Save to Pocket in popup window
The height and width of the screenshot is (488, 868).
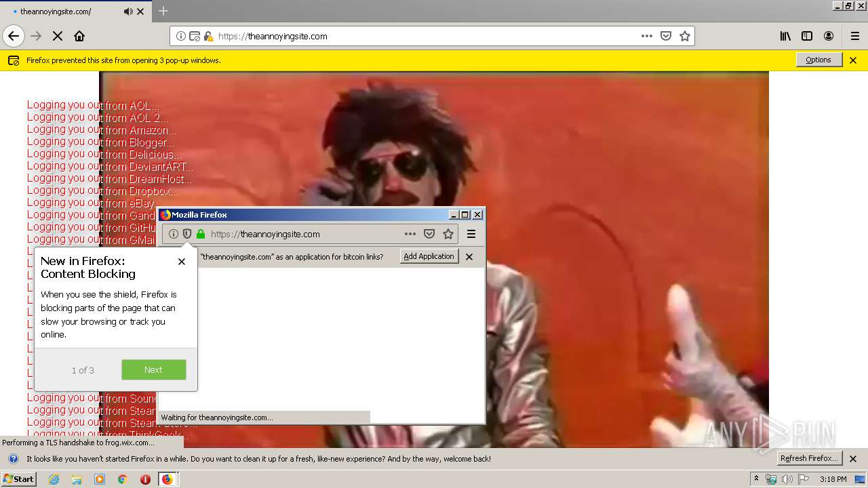click(x=429, y=234)
